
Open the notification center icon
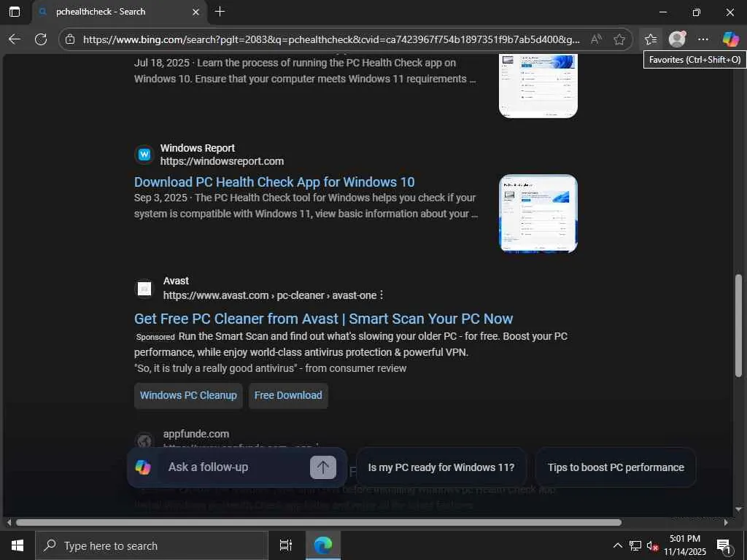[x=724, y=545]
